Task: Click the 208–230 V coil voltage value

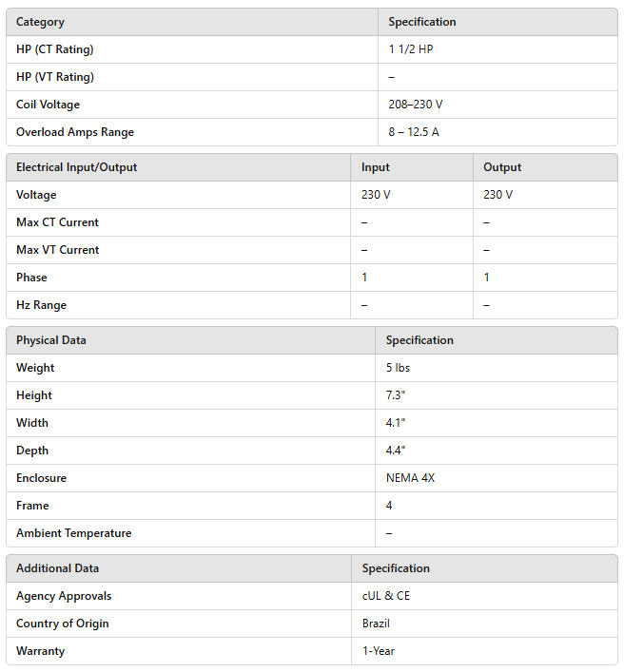Action: 415,105
